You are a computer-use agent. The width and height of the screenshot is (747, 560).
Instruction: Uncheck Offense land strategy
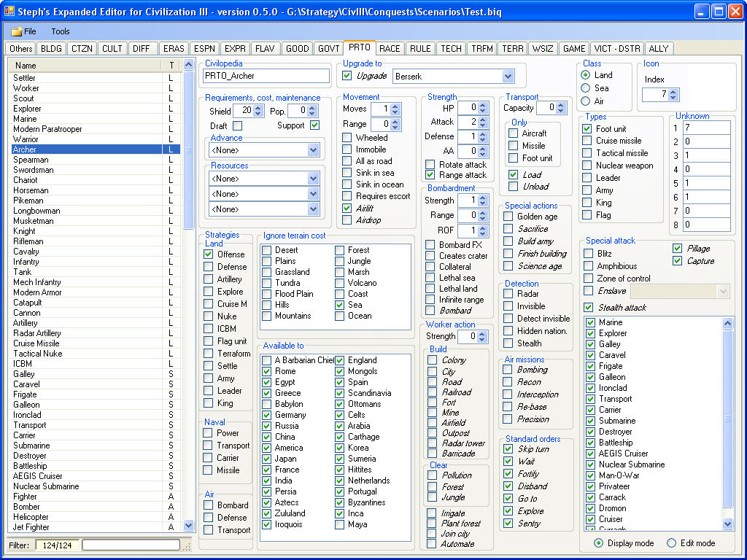click(x=209, y=254)
